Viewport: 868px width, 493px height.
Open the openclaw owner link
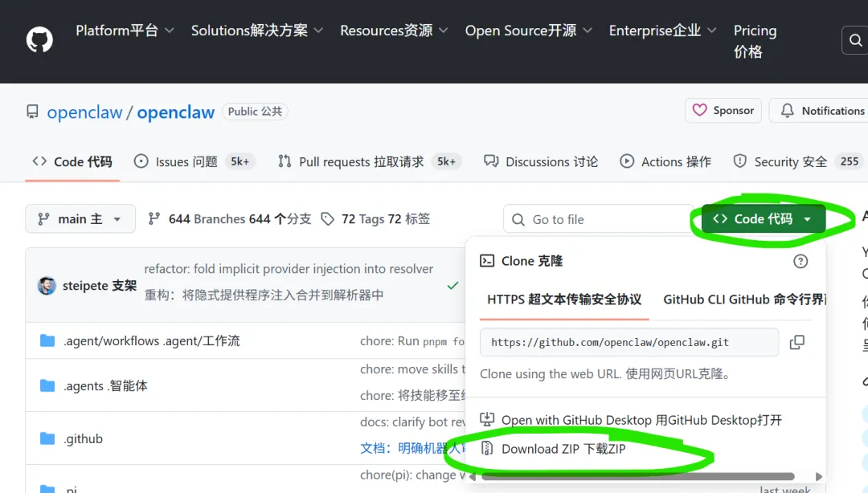[x=84, y=112]
